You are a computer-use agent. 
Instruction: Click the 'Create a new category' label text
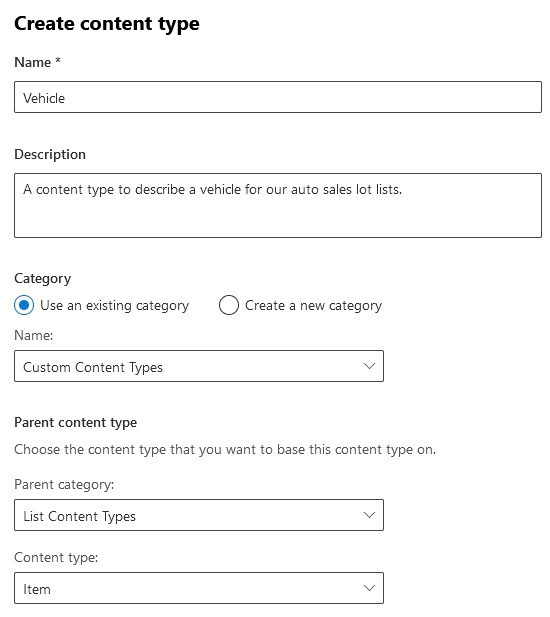coord(314,306)
